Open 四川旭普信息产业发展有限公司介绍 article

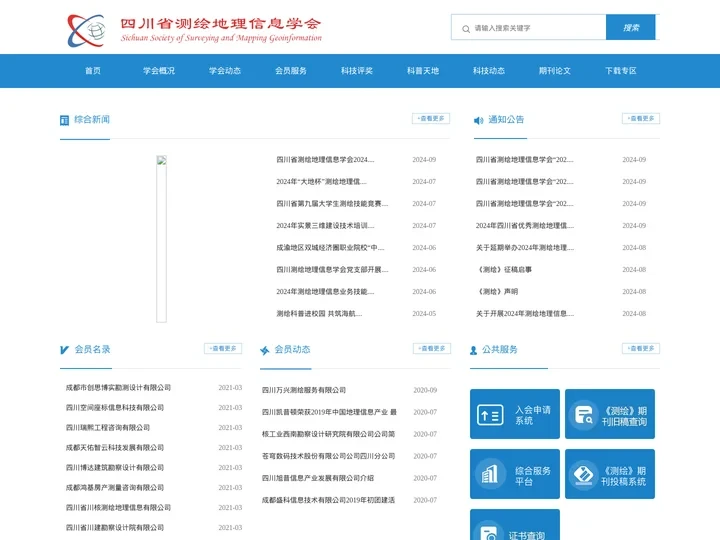(318, 478)
